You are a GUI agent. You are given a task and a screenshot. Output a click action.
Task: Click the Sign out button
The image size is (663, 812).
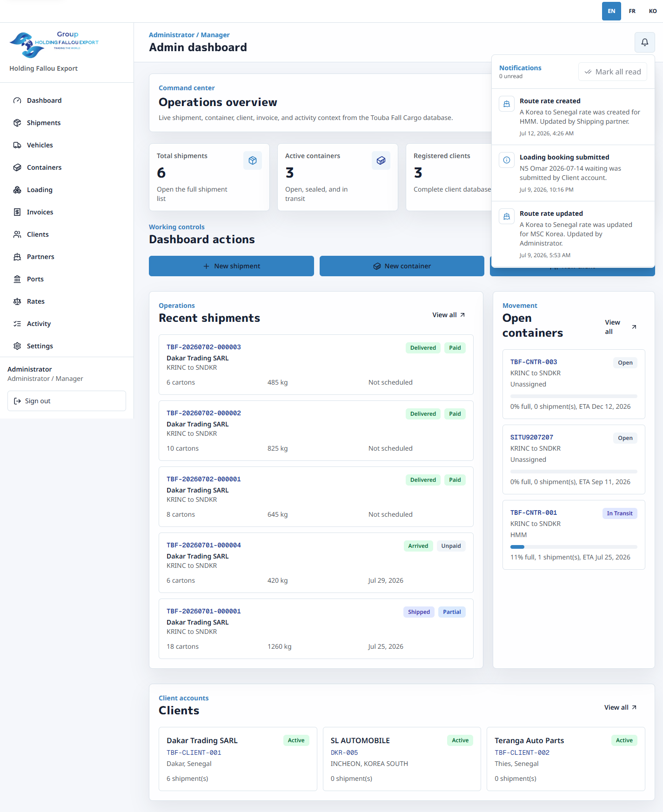tap(67, 401)
